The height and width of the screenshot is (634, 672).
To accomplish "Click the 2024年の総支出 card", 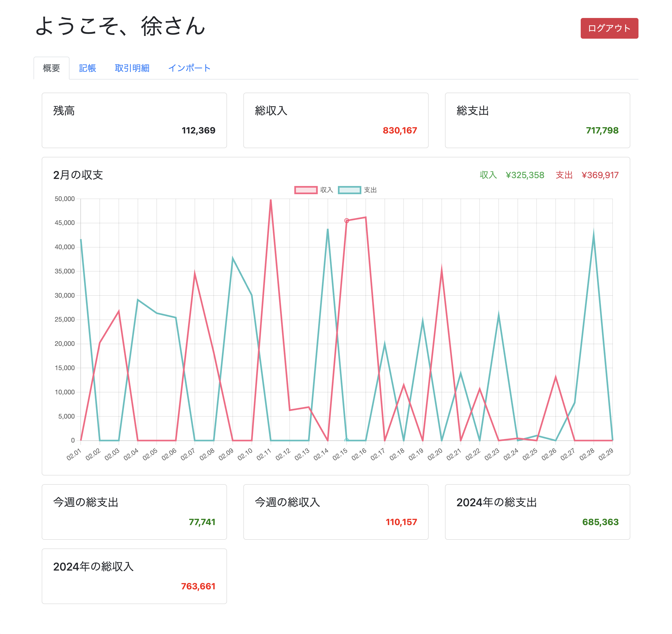I will [x=537, y=512].
